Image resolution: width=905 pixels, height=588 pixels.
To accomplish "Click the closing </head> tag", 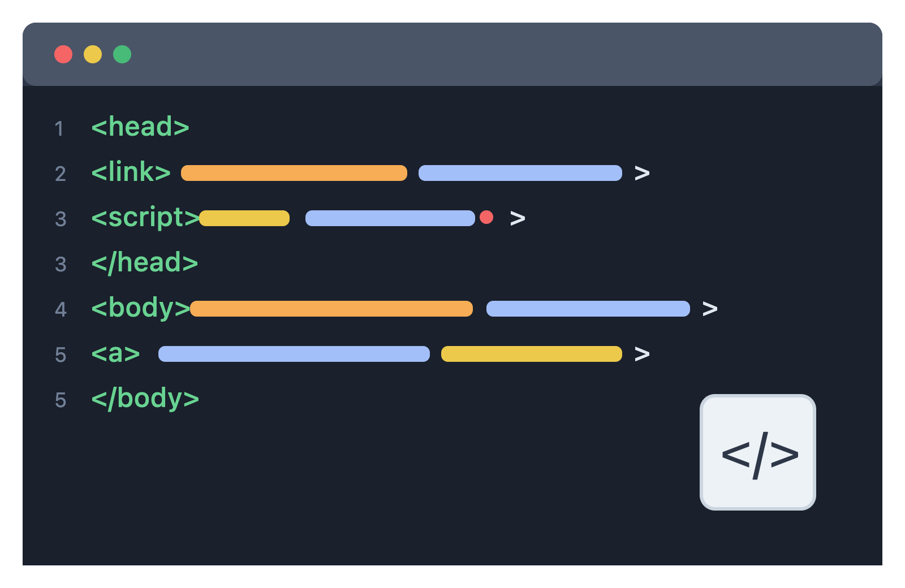I will 145,263.
